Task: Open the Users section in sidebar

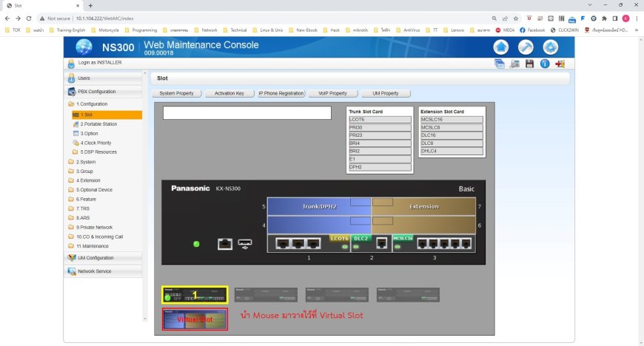Action: [104, 78]
